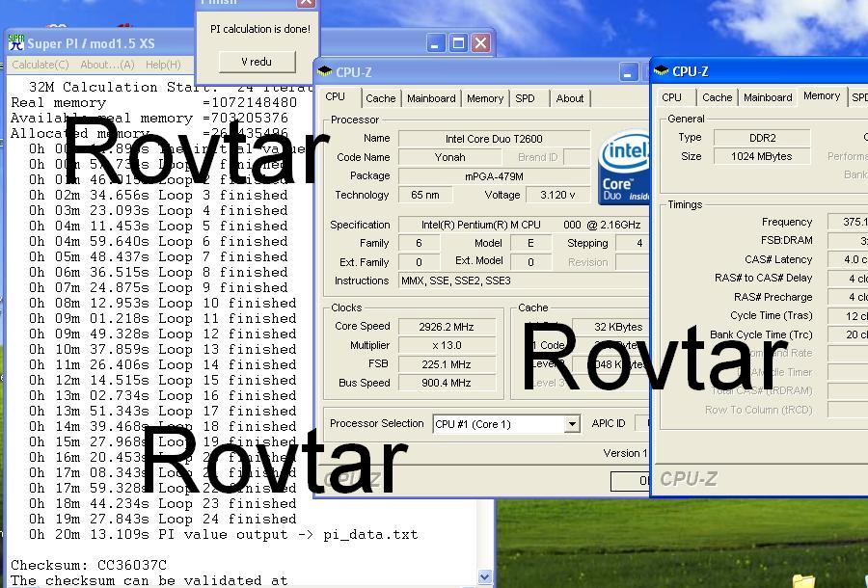
Task: Open the Help(H) menu in Super PI
Action: [163, 65]
